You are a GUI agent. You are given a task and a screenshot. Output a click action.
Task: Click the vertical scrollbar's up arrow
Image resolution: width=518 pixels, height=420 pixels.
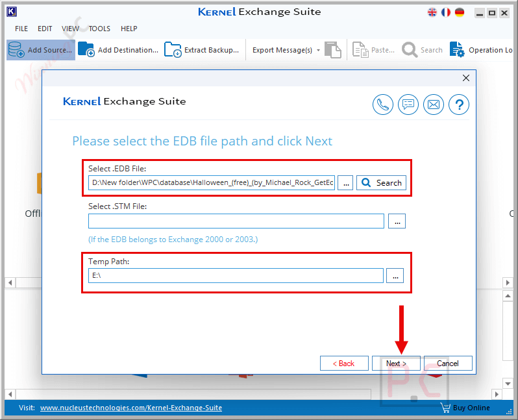pyautogui.click(x=508, y=296)
